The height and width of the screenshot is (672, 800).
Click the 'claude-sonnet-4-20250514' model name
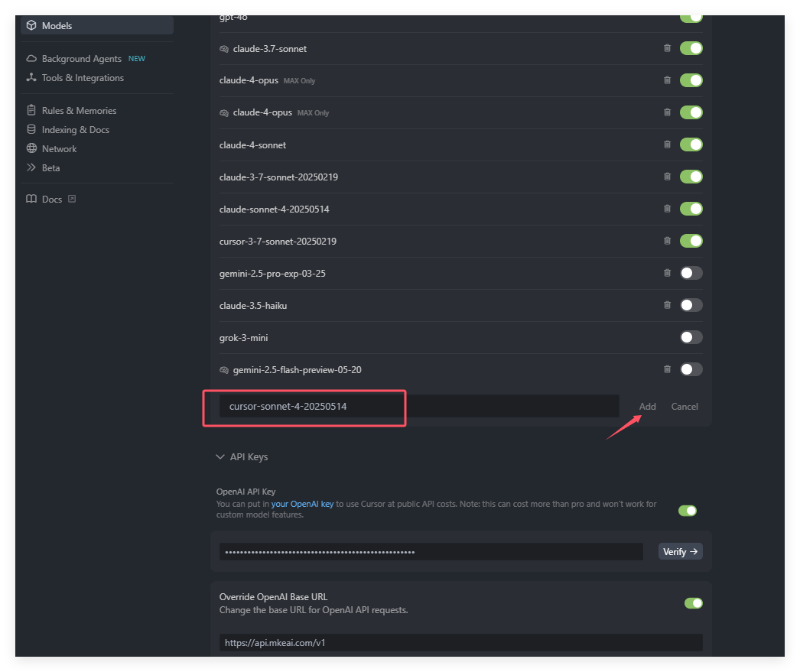275,209
